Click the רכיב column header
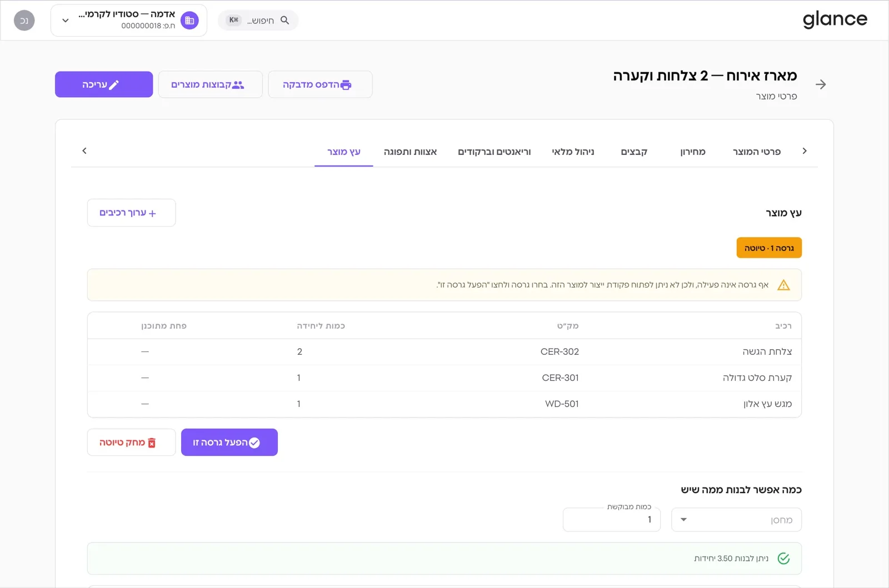The width and height of the screenshot is (889, 588). tap(783, 326)
